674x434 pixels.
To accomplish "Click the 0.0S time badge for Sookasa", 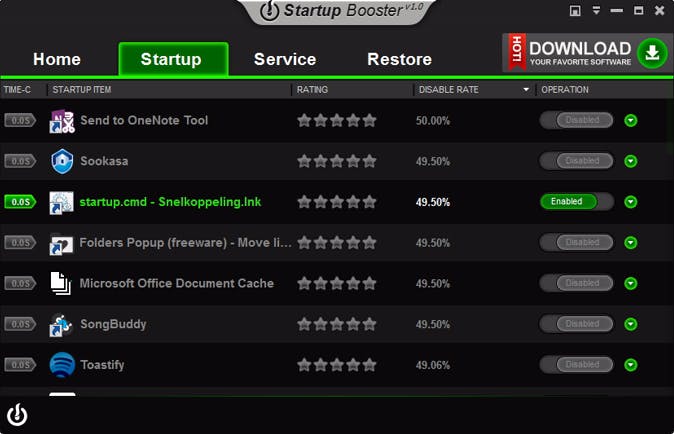I will click(20, 161).
